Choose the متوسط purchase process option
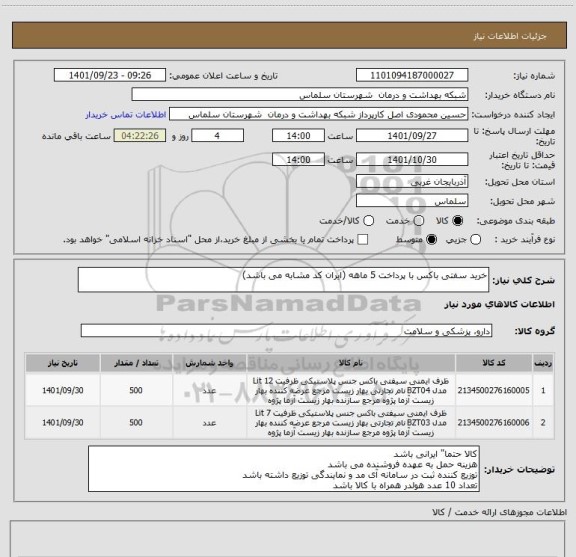 [x=431, y=240]
